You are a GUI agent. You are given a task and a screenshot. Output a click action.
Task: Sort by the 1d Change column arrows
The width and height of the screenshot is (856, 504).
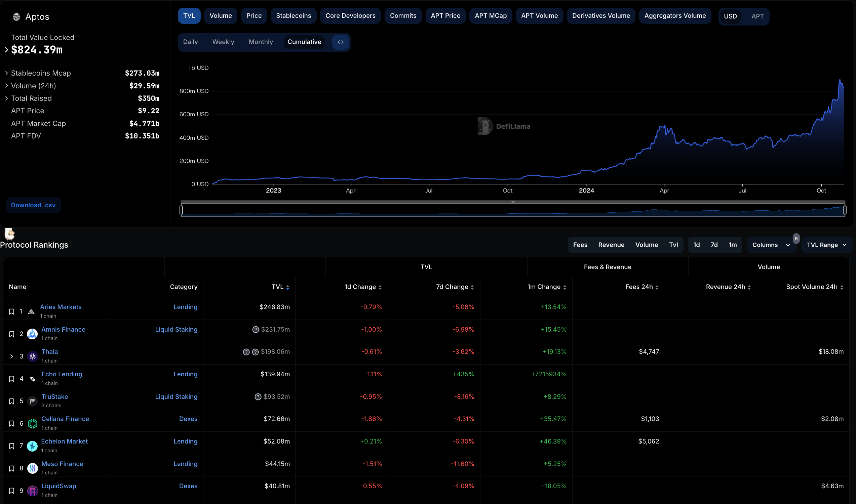click(x=380, y=287)
